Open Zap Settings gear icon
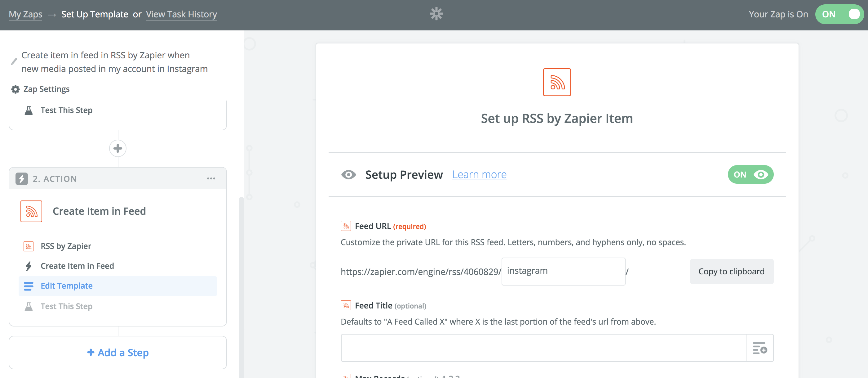The image size is (868, 378). pyautogui.click(x=15, y=89)
